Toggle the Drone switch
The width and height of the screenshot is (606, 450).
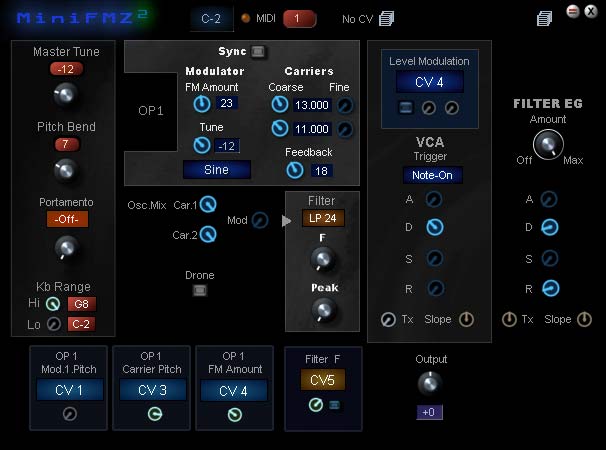point(200,290)
